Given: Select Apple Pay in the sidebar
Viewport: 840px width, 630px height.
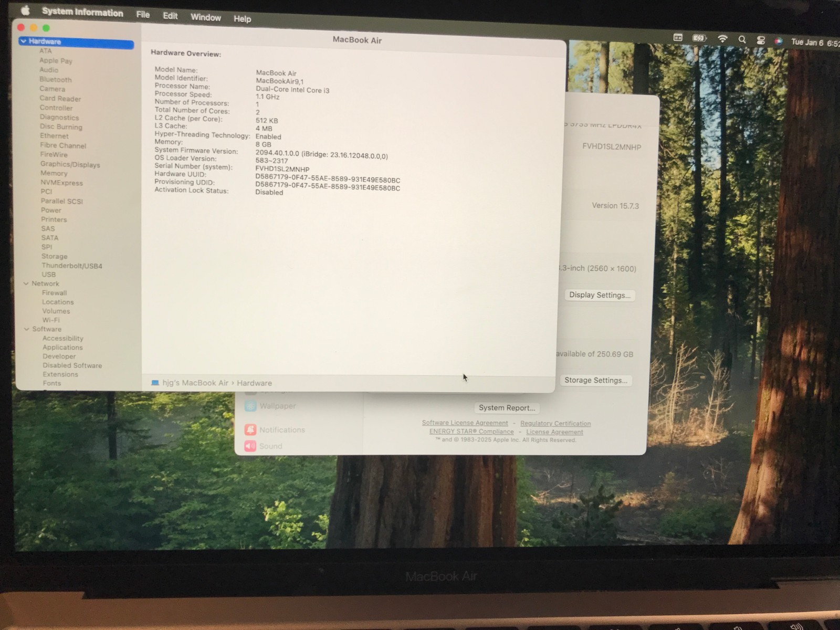Looking at the screenshot, I should tap(56, 60).
